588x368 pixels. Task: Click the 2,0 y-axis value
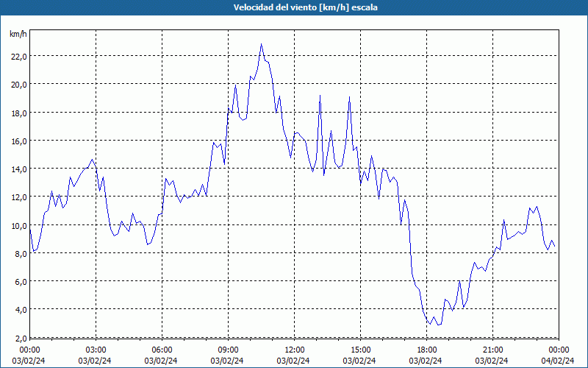click(21, 338)
